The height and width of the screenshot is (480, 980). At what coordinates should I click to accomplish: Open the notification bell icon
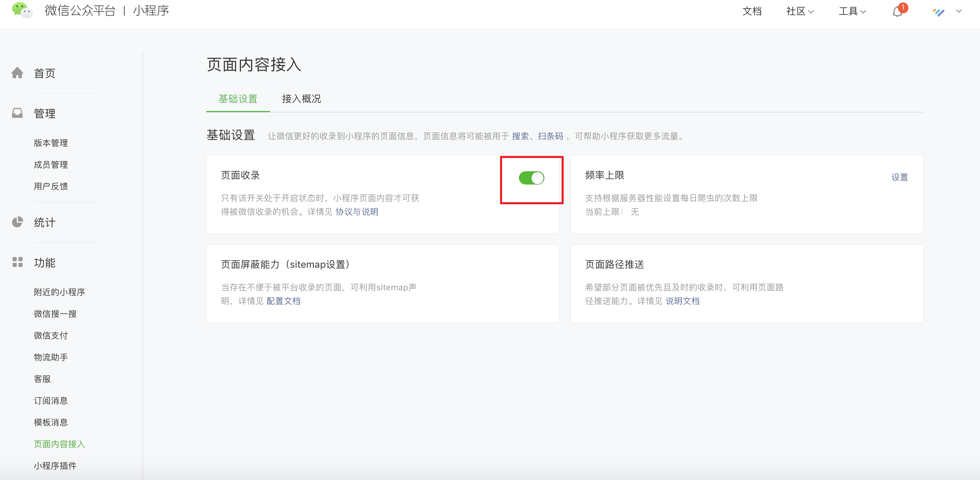coord(898,11)
